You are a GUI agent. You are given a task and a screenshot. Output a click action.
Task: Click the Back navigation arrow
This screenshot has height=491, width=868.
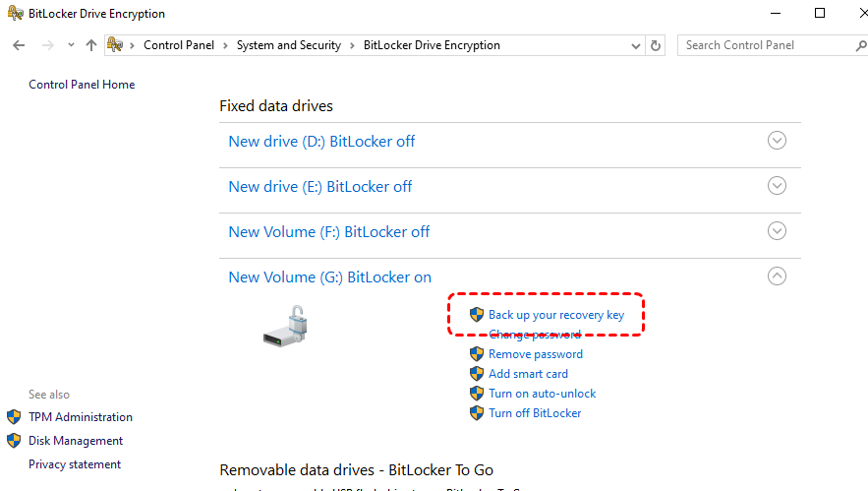(19, 45)
